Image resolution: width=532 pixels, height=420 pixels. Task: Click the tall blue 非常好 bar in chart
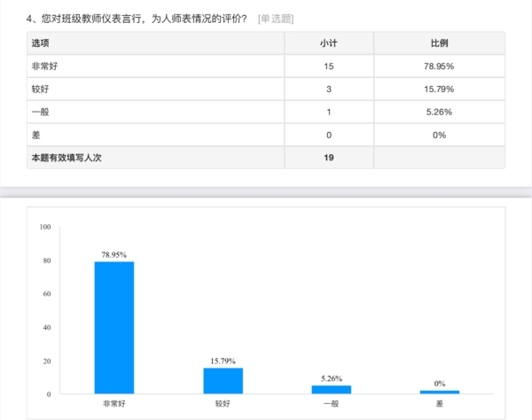[x=114, y=328]
